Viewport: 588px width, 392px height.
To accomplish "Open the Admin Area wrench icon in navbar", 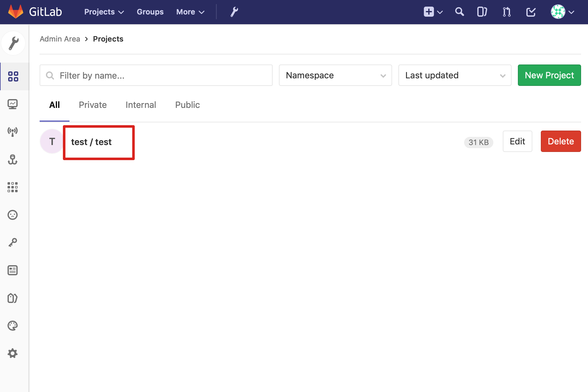I will (x=234, y=12).
